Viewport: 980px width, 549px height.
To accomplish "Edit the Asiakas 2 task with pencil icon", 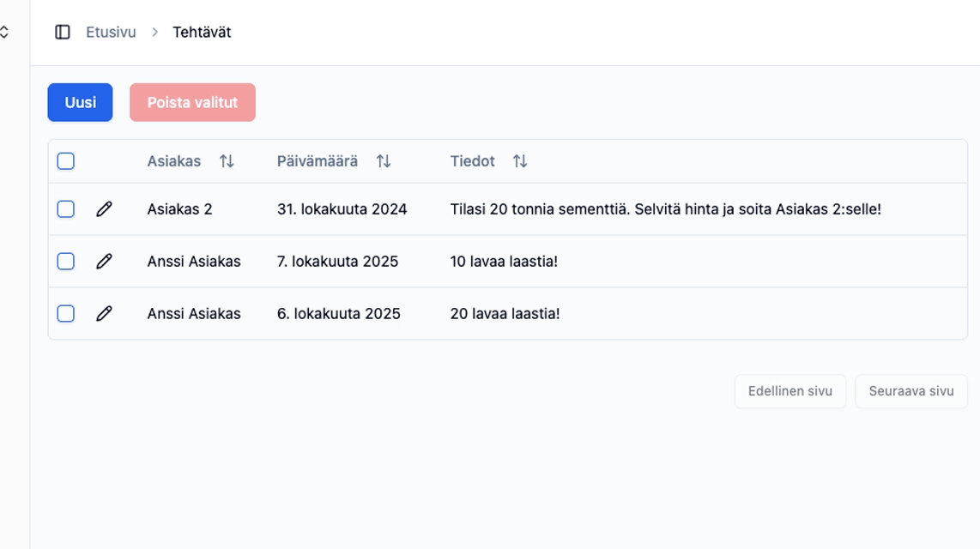I will click(104, 209).
